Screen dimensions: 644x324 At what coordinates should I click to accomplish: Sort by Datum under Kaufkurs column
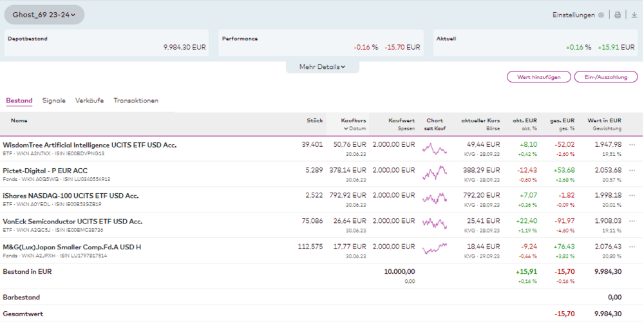(355, 128)
